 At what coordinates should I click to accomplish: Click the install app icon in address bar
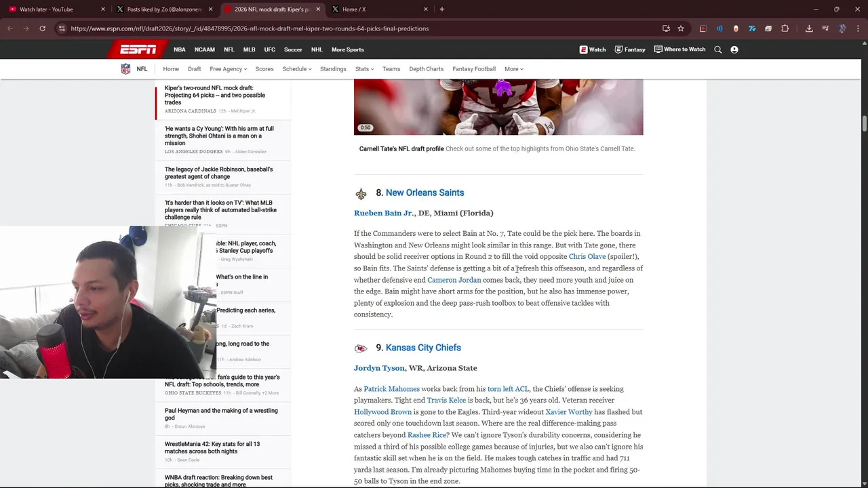(x=666, y=28)
